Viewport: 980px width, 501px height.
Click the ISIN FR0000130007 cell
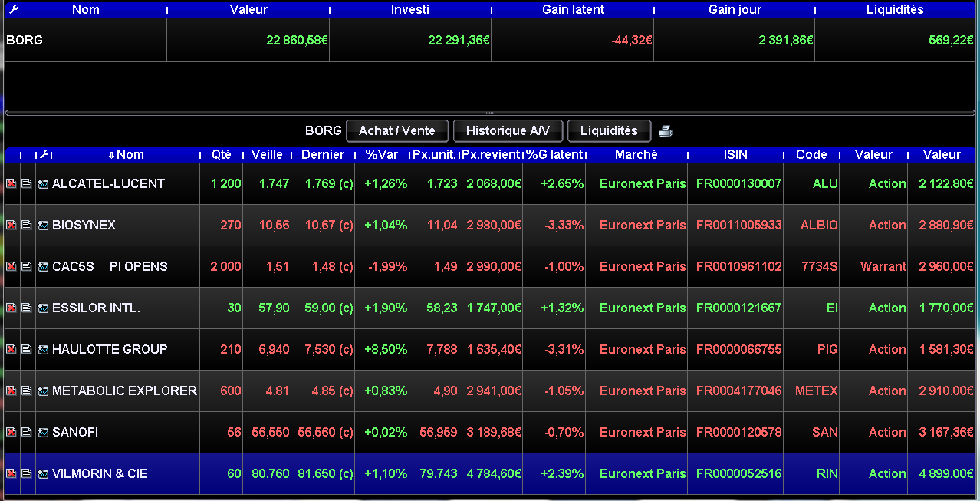[735, 184]
